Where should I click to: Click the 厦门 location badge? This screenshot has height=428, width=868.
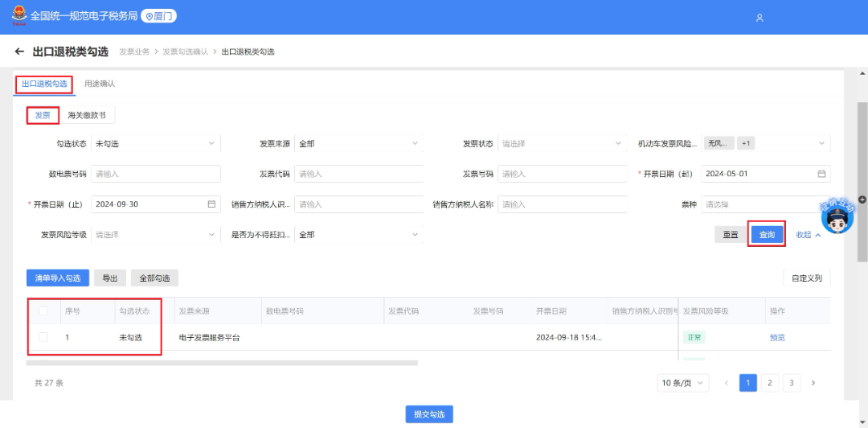(159, 16)
